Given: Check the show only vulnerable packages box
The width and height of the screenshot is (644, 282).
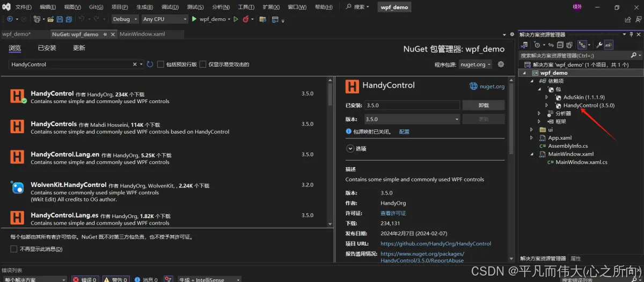Looking at the screenshot, I should coord(203,64).
